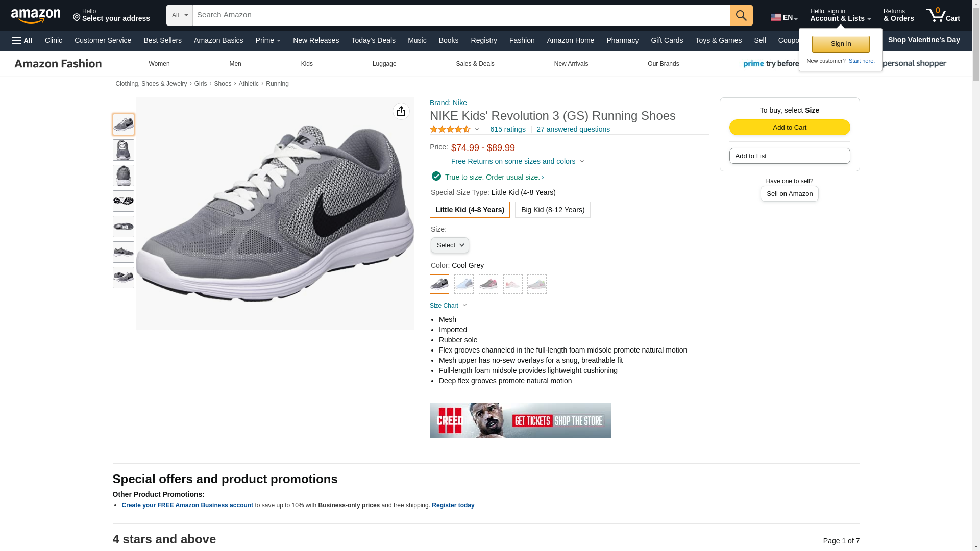Viewport: 980px width, 551px height.
Task: Click the location pin address selector
Action: (x=111, y=15)
